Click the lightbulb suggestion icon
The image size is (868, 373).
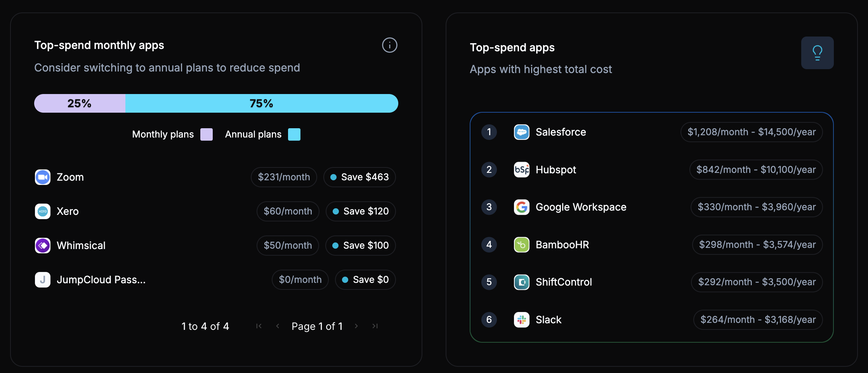(x=817, y=53)
